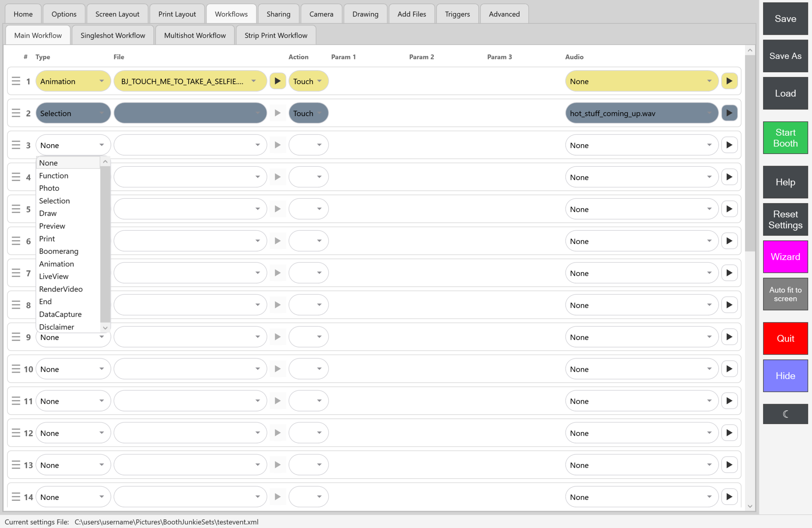The height and width of the screenshot is (528, 812).
Task: Play audio preview for row 12
Action: tap(729, 433)
